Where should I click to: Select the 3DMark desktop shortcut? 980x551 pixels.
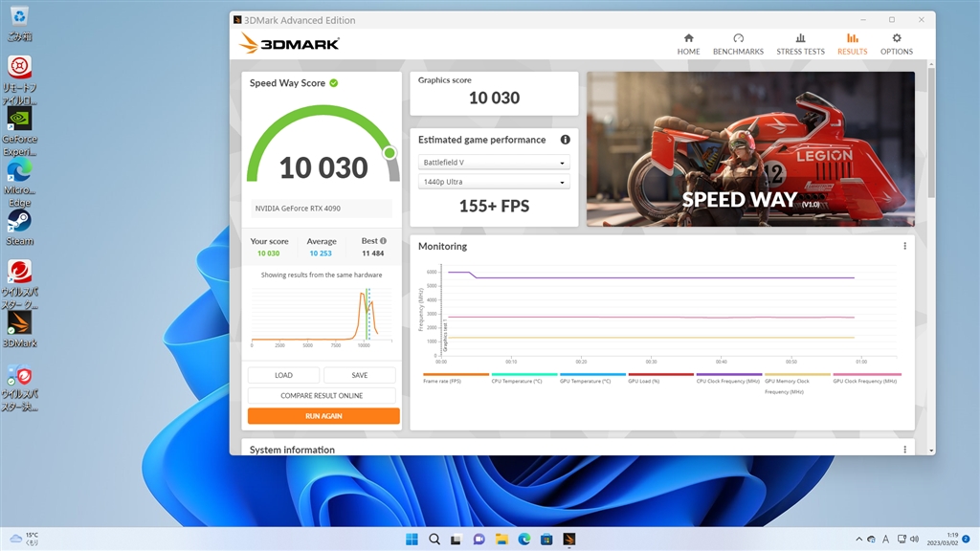click(19, 329)
